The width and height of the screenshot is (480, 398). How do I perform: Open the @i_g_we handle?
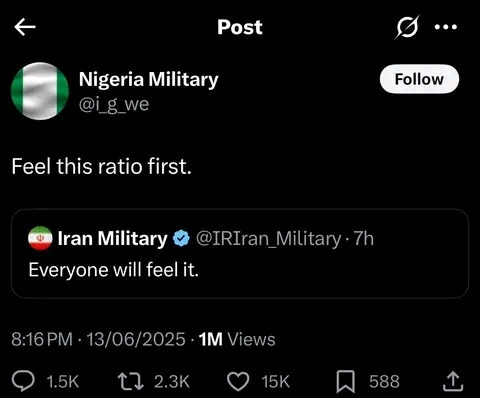(x=114, y=104)
